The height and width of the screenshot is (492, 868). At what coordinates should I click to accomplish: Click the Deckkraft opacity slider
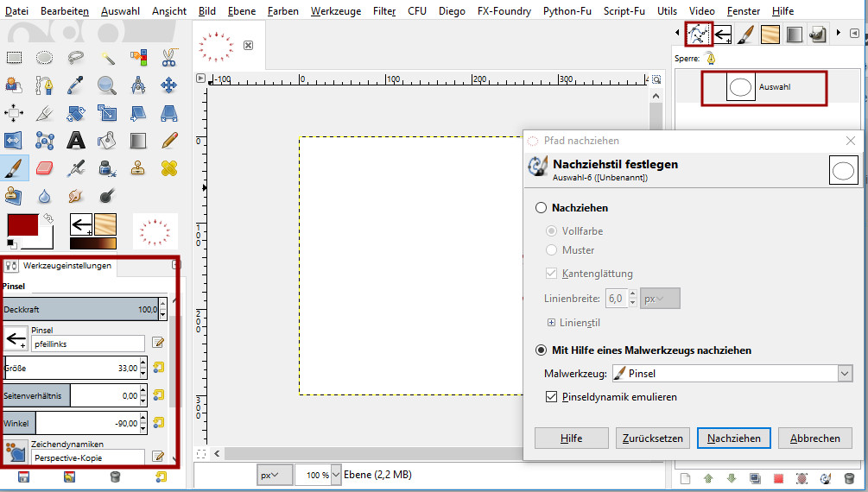coord(81,309)
